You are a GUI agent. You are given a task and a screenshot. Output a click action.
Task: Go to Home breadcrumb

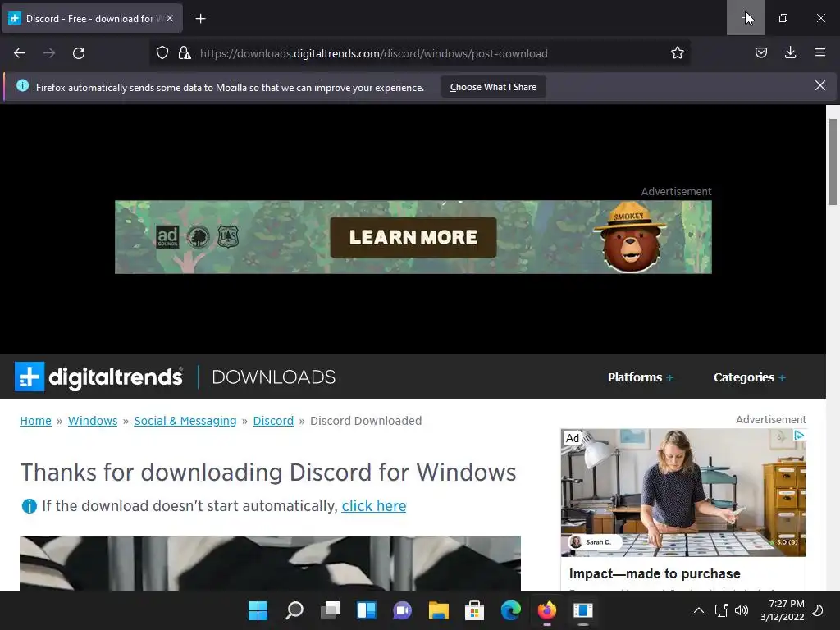[x=35, y=421]
